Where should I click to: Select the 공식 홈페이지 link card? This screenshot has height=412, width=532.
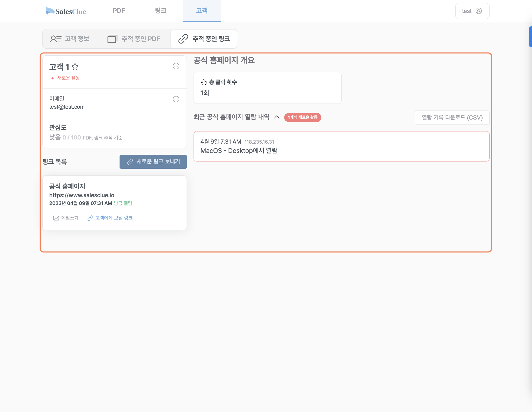pos(115,203)
